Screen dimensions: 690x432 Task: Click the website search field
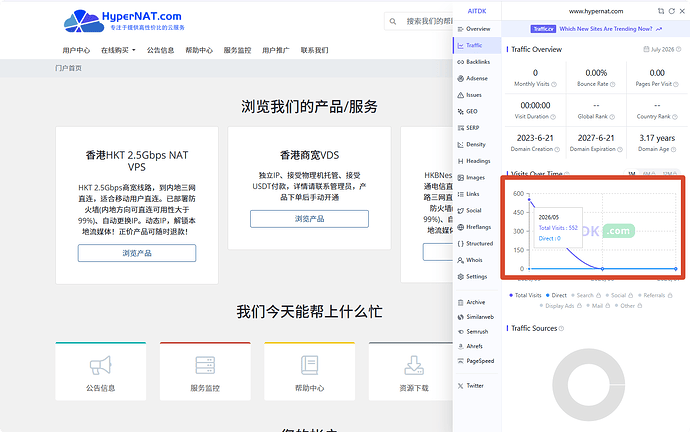(418, 21)
